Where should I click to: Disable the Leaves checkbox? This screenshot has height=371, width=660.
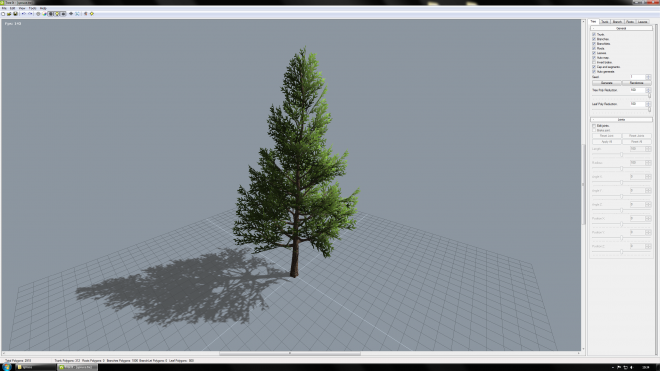(594, 53)
